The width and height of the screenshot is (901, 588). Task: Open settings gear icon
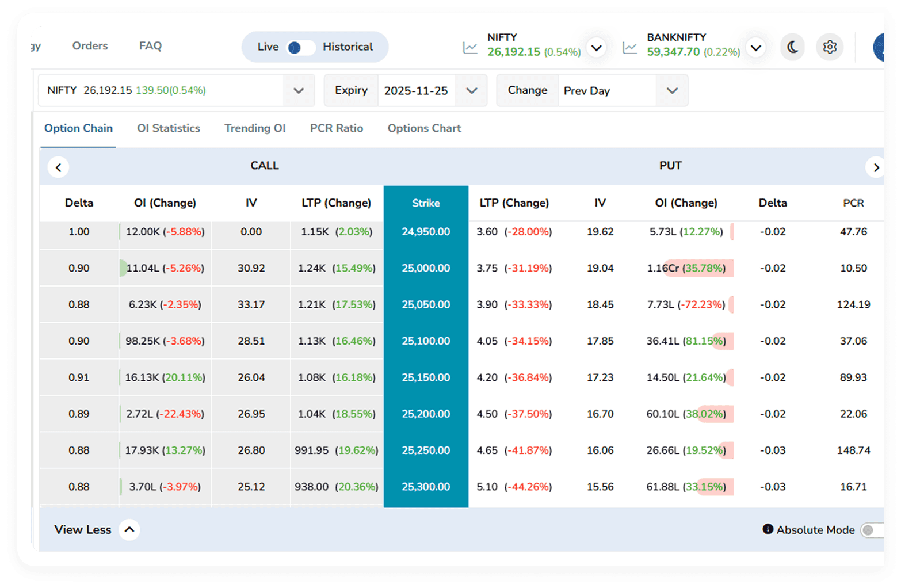829,47
